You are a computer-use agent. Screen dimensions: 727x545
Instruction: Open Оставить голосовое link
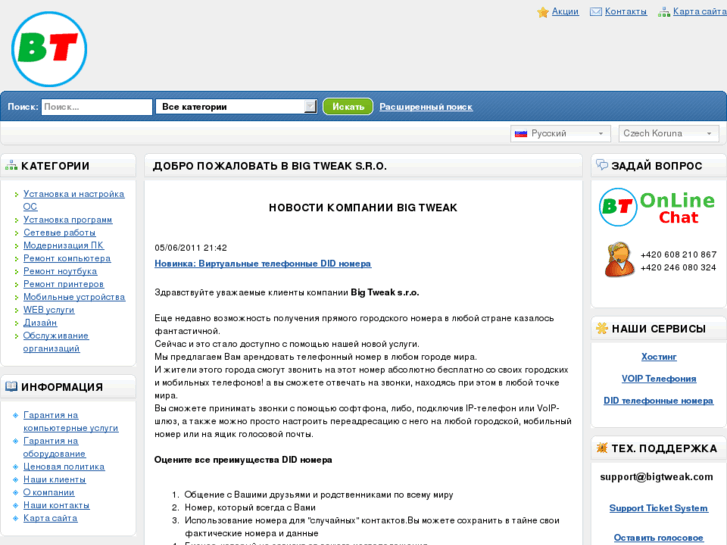[658, 538]
